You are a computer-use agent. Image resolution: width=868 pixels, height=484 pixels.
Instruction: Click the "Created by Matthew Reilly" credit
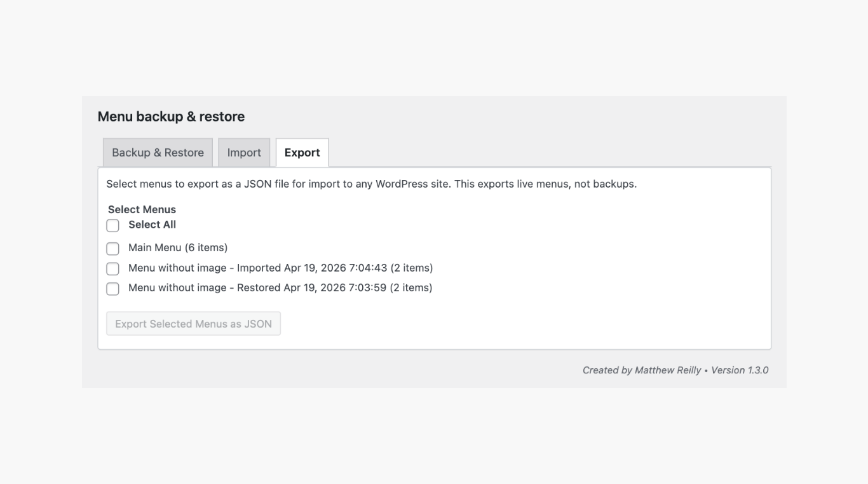pos(642,370)
